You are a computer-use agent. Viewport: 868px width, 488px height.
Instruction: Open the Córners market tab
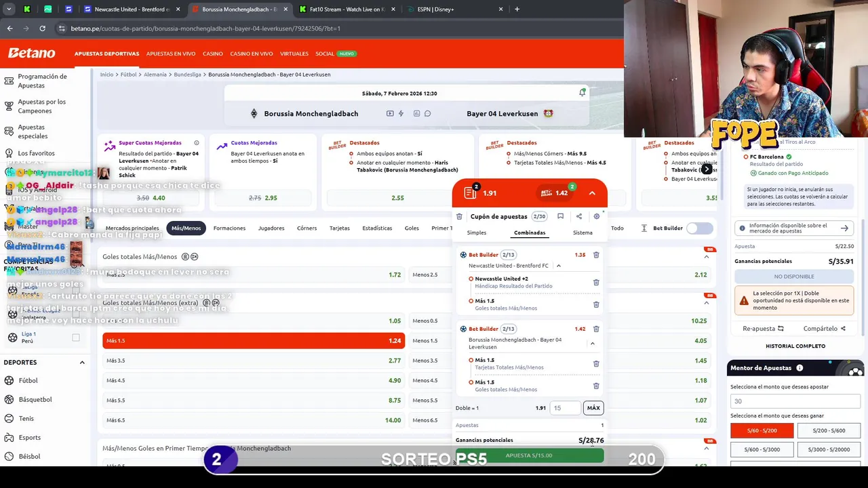click(307, 228)
